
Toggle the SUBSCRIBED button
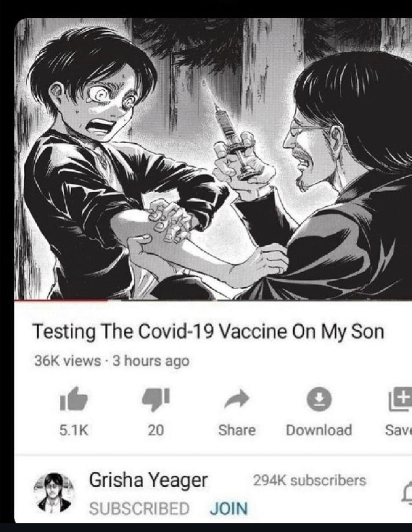pos(139,508)
